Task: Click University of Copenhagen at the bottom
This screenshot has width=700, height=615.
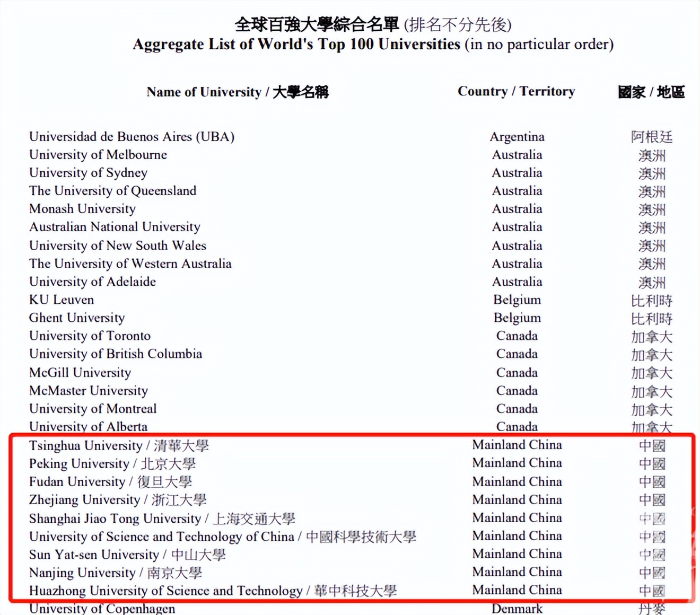Action: click(102, 609)
